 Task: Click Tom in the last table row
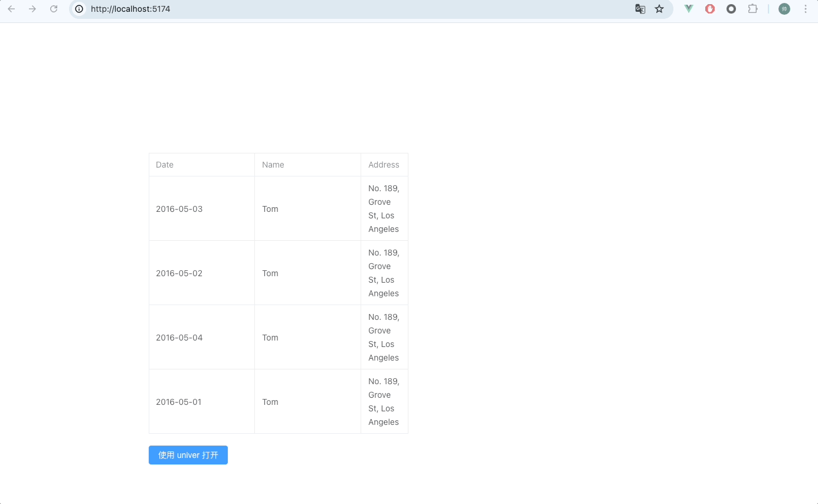(x=270, y=402)
